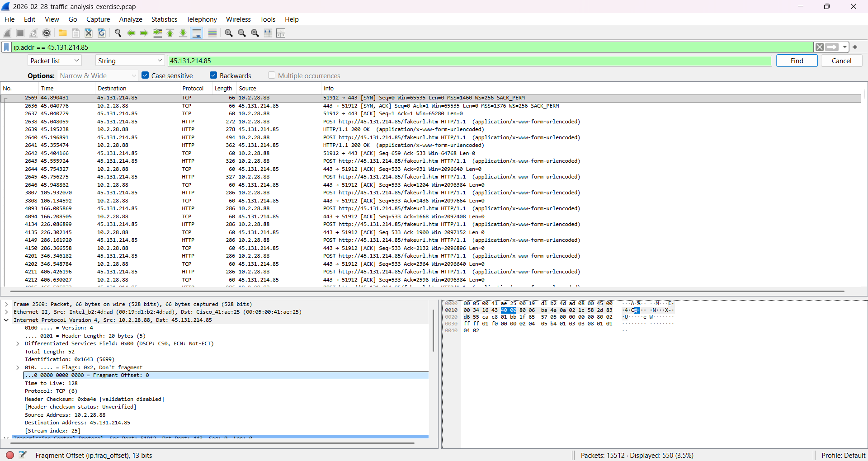Zoom out the main window text

pos(242,33)
